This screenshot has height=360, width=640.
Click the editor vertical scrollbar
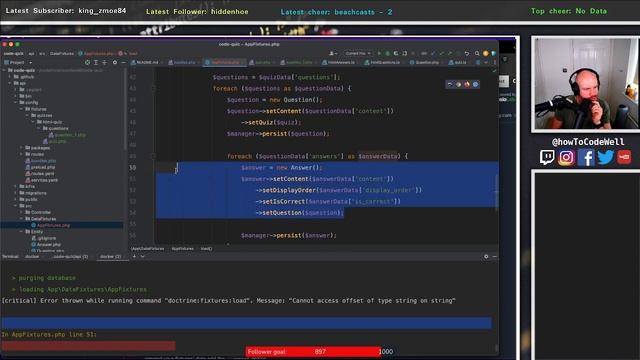[x=496, y=192]
